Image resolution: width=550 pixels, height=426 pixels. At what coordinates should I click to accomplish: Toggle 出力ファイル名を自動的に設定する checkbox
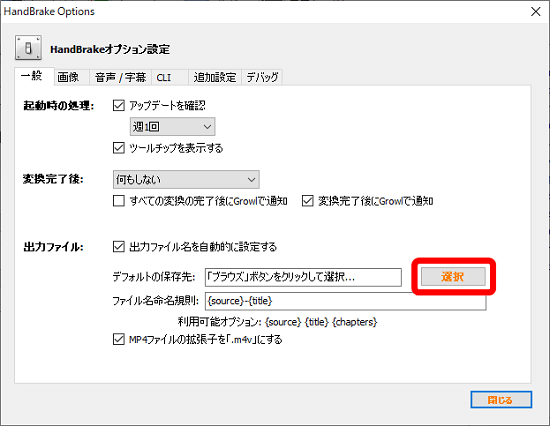point(119,247)
